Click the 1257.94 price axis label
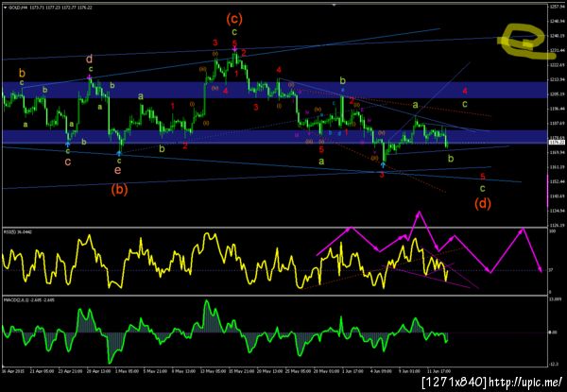 pos(558,7)
